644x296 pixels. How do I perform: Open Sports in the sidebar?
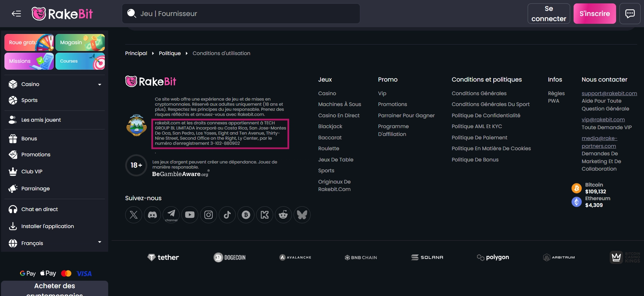pyautogui.click(x=55, y=100)
